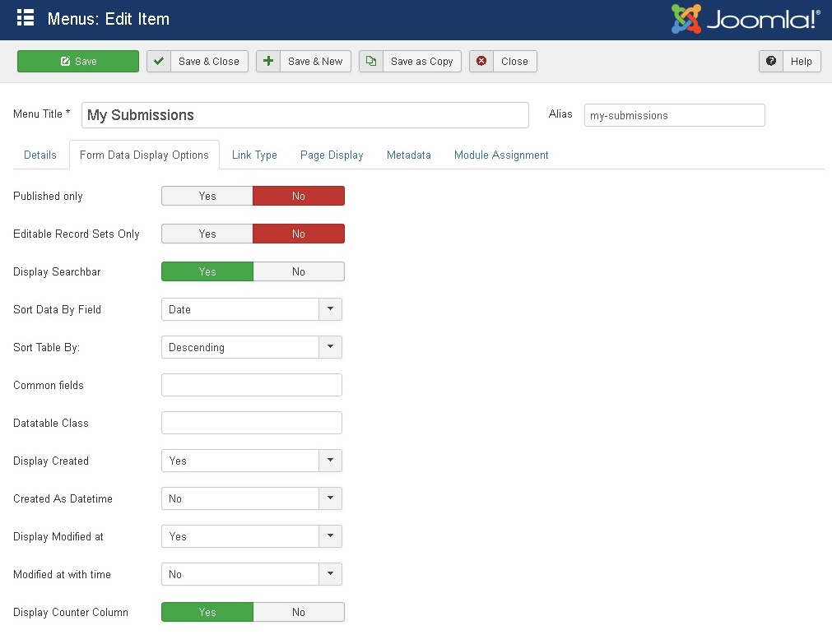Set Published only to Yes
832x644 pixels.
point(207,196)
